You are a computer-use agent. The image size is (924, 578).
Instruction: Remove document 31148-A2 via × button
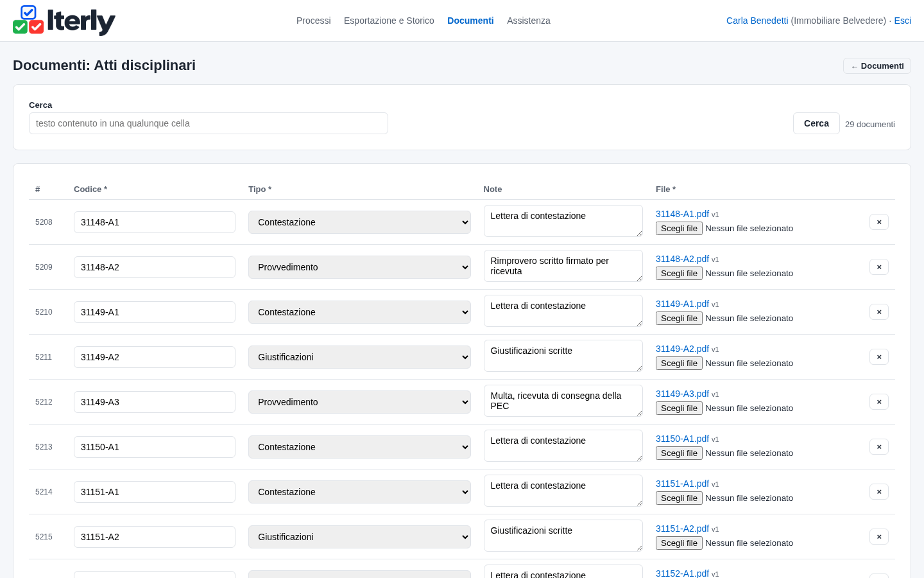pyautogui.click(x=879, y=267)
